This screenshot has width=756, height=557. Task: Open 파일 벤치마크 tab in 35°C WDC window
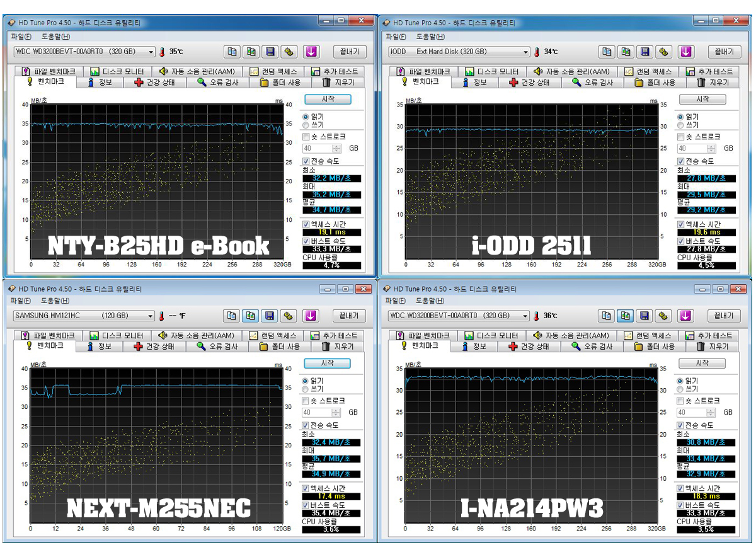click(49, 72)
